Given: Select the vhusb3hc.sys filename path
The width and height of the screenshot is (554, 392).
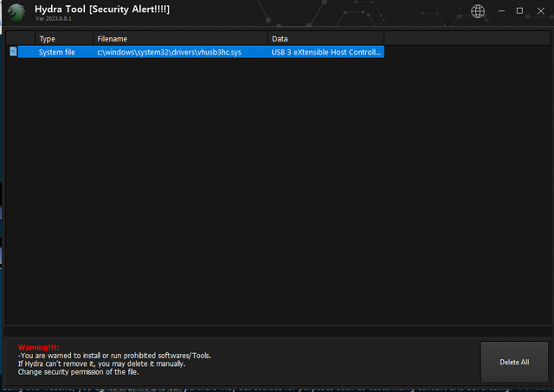Looking at the screenshot, I should coord(170,52).
